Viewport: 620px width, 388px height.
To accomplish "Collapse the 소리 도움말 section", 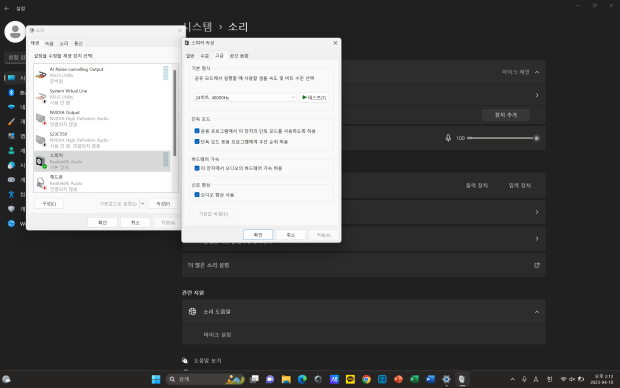I will (x=537, y=312).
